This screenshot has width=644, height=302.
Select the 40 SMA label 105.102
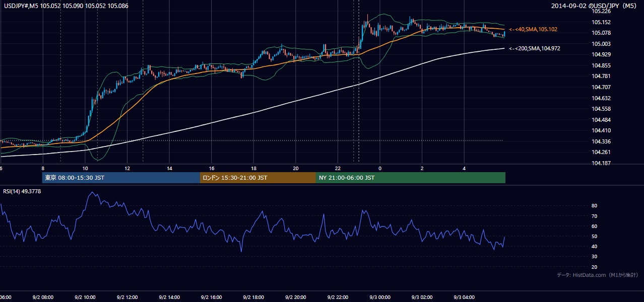pyautogui.click(x=533, y=30)
